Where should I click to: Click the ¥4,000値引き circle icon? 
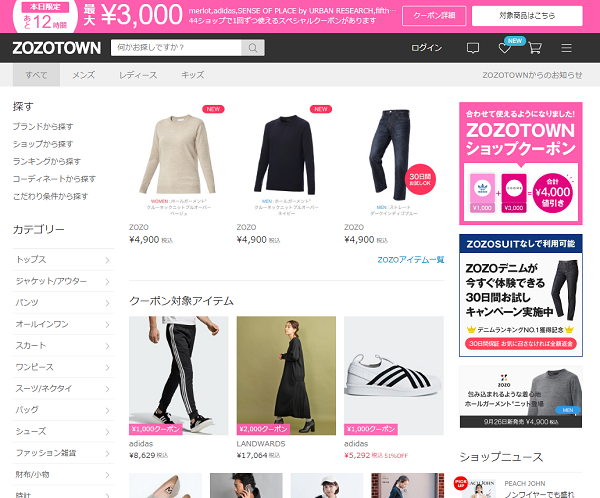coord(553,193)
